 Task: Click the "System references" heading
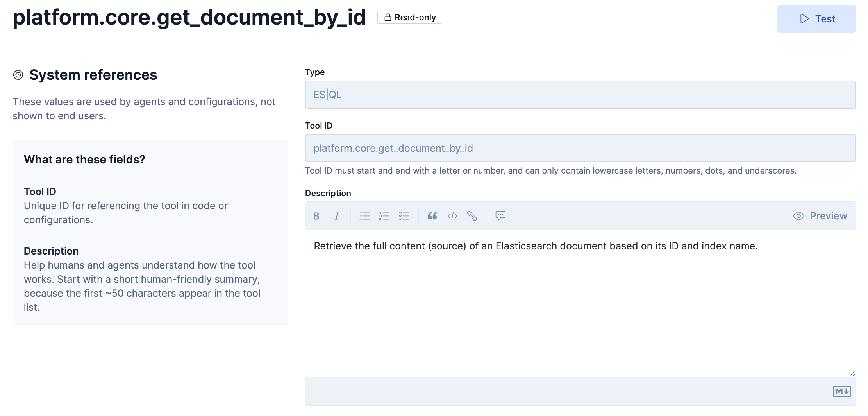tap(93, 75)
